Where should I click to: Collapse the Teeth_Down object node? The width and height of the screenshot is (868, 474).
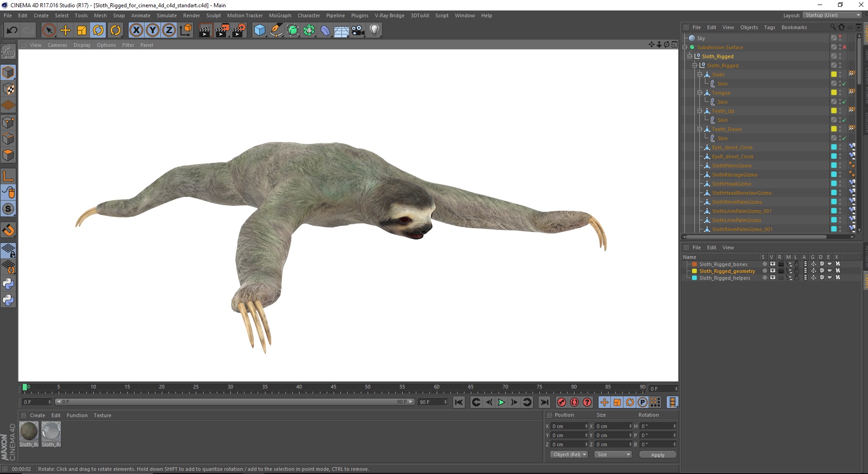tap(700, 129)
